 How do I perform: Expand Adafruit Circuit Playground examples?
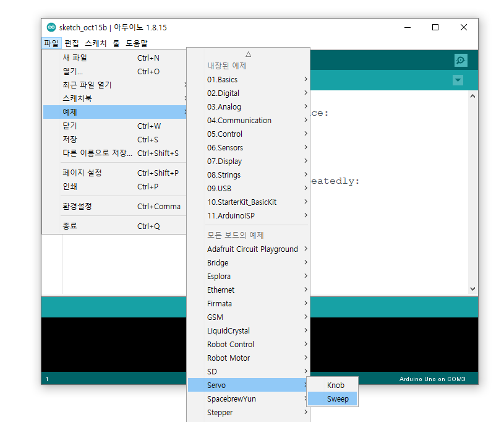[x=249, y=249]
